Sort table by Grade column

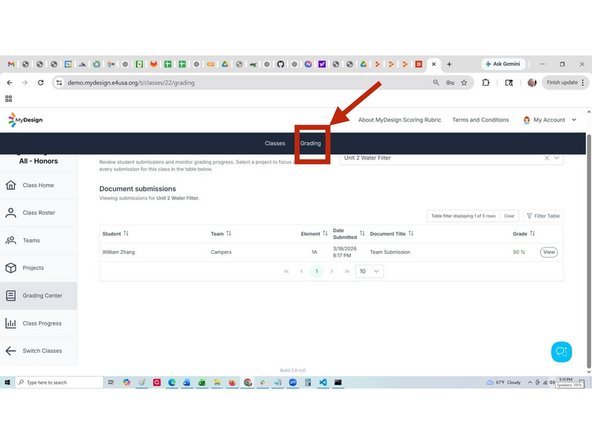coord(532,234)
